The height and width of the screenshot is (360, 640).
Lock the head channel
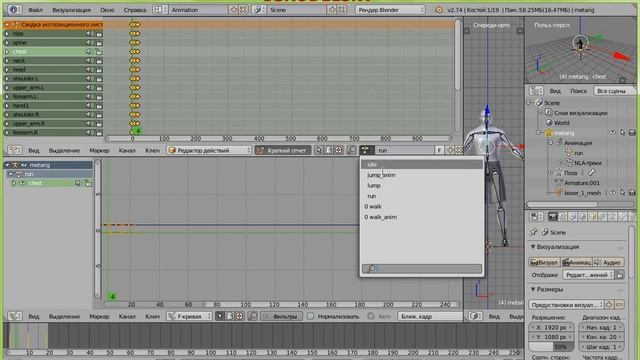click(98, 69)
